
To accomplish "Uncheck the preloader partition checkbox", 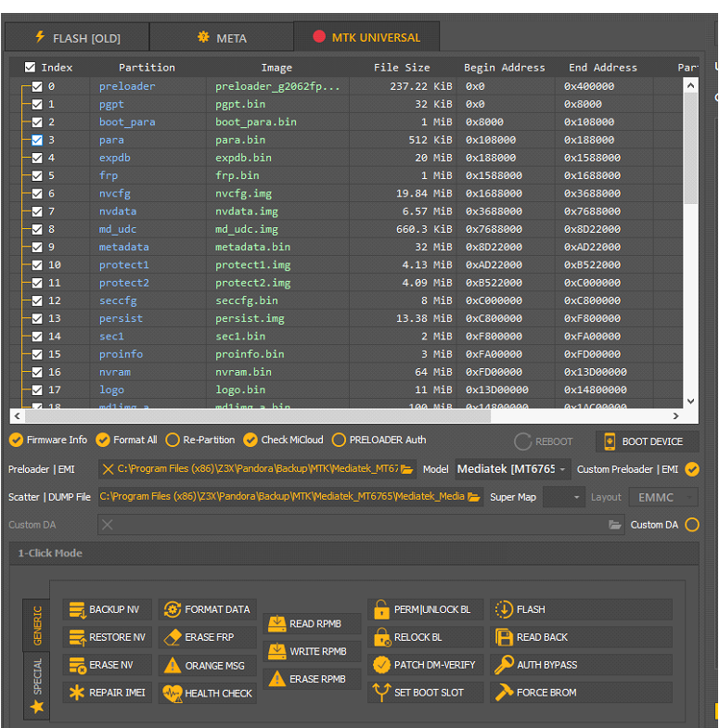I will [37, 86].
